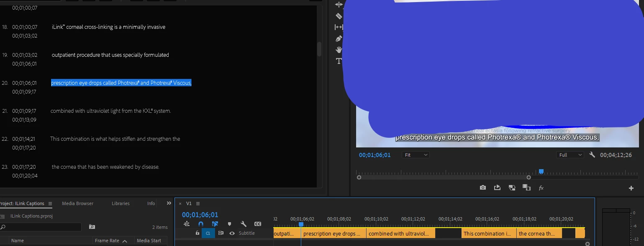This screenshot has width=644, height=246.
Task: Toggle Global FX Mute button
Action: point(541,188)
